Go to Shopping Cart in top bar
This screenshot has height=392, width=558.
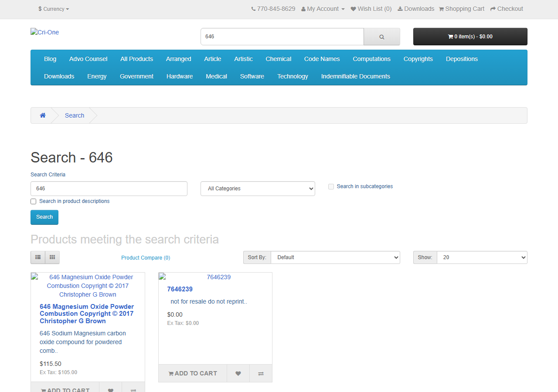pos(461,9)
